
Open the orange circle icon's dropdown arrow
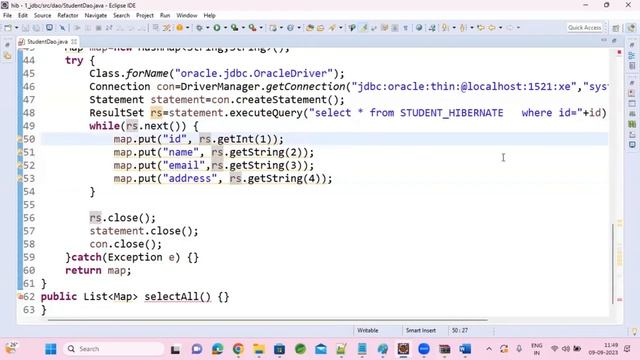pyautogui.click(x=187, y=28)
